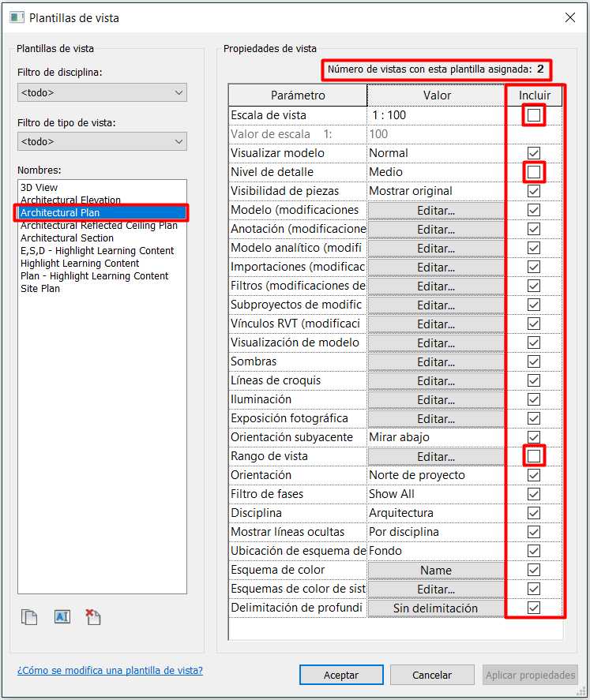The width and height of the screenshot is (590, 700).
Task: Open the Filtro de disciplina dropdown
Action: 102,93
